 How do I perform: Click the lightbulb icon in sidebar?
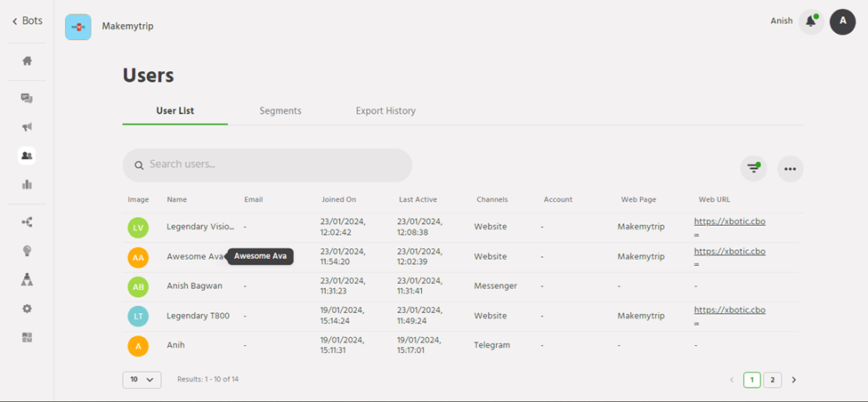27,251
